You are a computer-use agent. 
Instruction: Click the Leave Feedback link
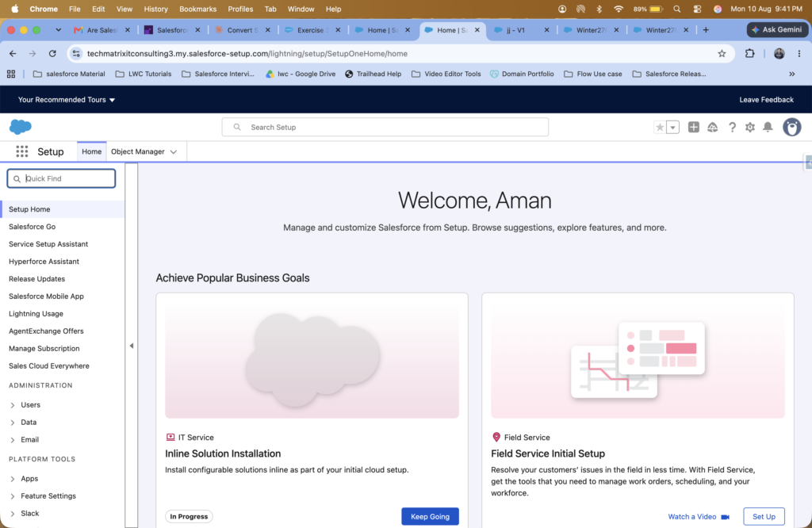[x=766, y=99]
